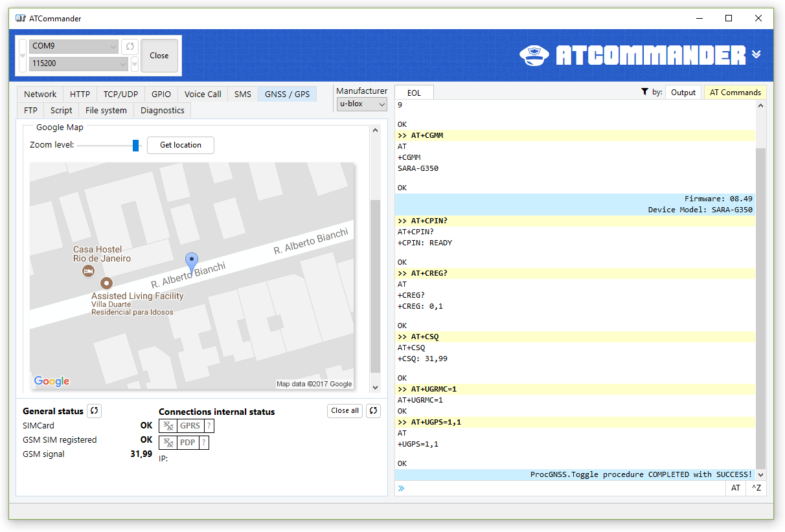
Task: Click the GPRS disconnected plug icon
Action: 168,426
